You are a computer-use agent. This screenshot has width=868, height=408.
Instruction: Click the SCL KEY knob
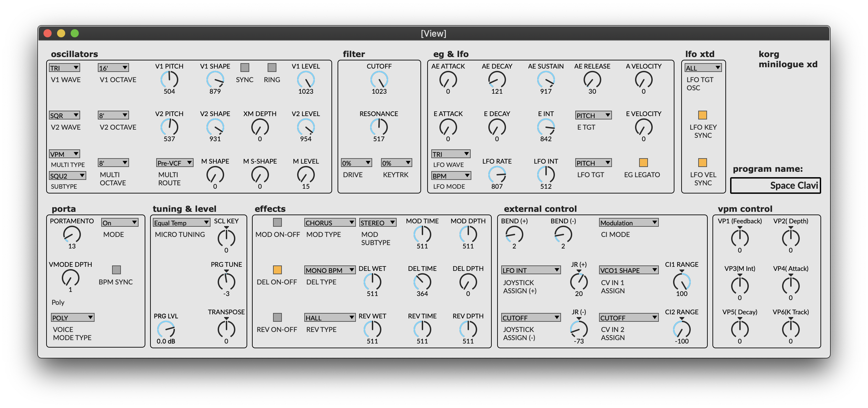226,238
